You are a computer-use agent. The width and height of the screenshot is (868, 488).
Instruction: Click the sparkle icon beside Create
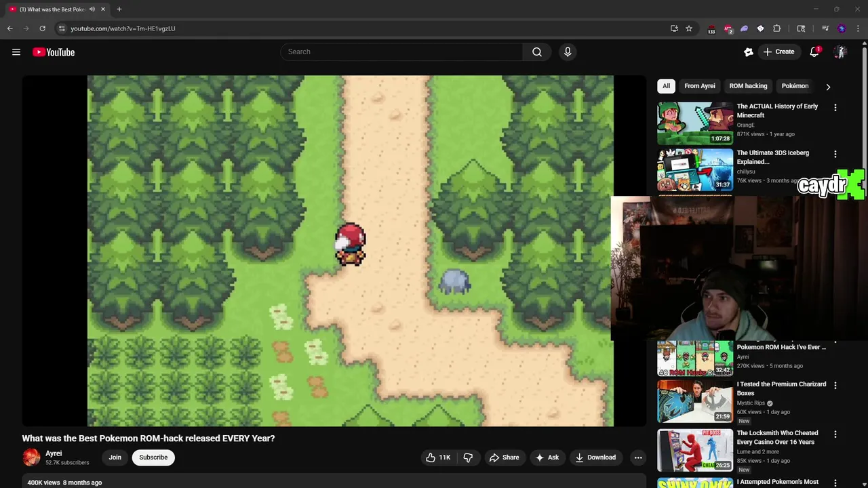[749, 52]
